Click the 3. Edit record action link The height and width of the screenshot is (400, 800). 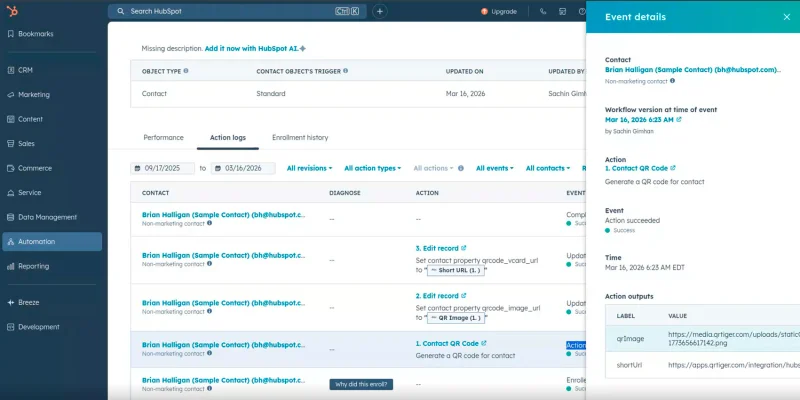tap(437, 248)
